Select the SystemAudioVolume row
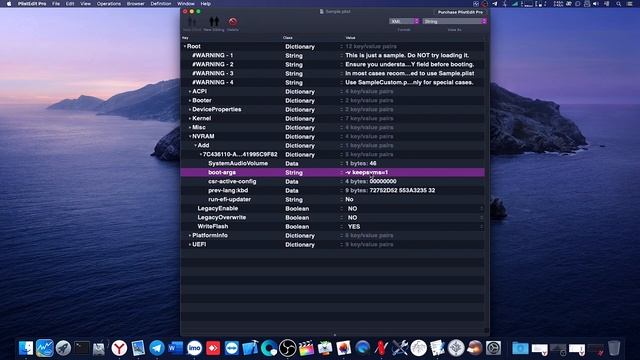Screen dimensions: 640x360 click(333, 163)
